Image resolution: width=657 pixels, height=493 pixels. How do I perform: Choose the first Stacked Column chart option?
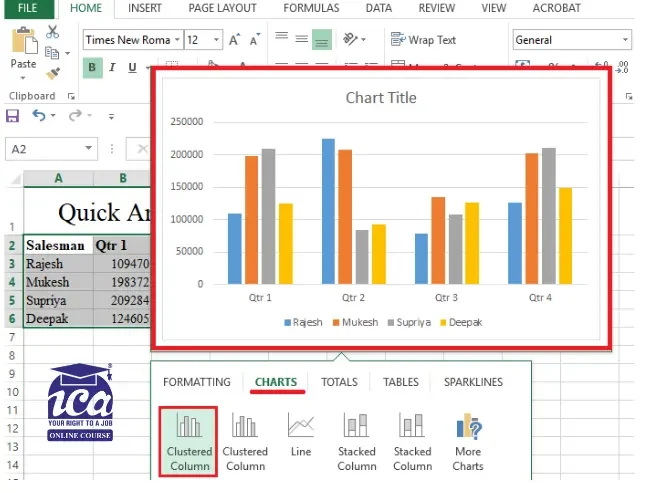point(357,441)
